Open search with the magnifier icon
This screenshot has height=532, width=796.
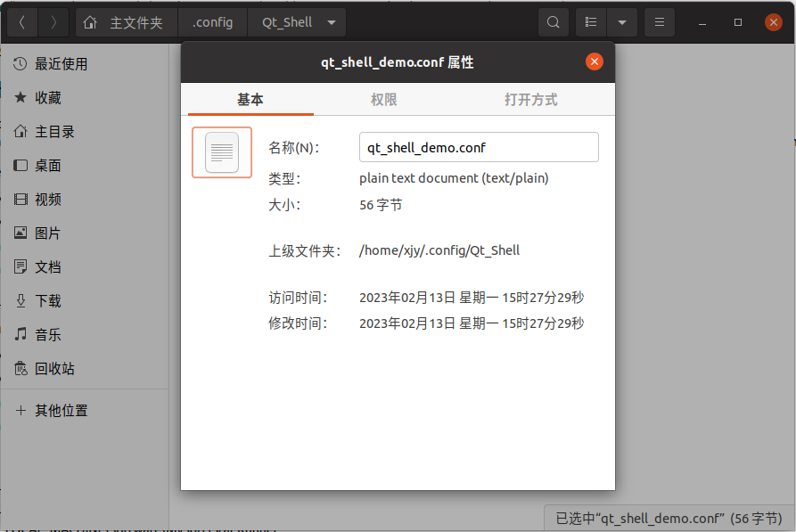coord(554,22)
